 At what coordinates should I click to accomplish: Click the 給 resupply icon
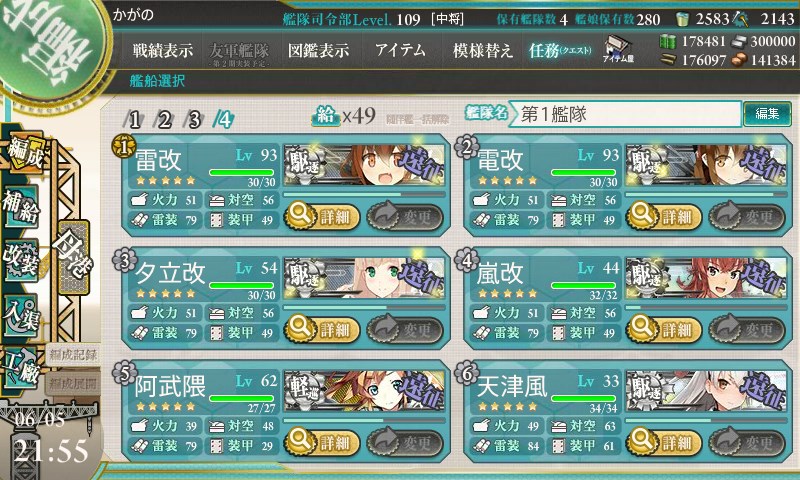pos(326,116)
